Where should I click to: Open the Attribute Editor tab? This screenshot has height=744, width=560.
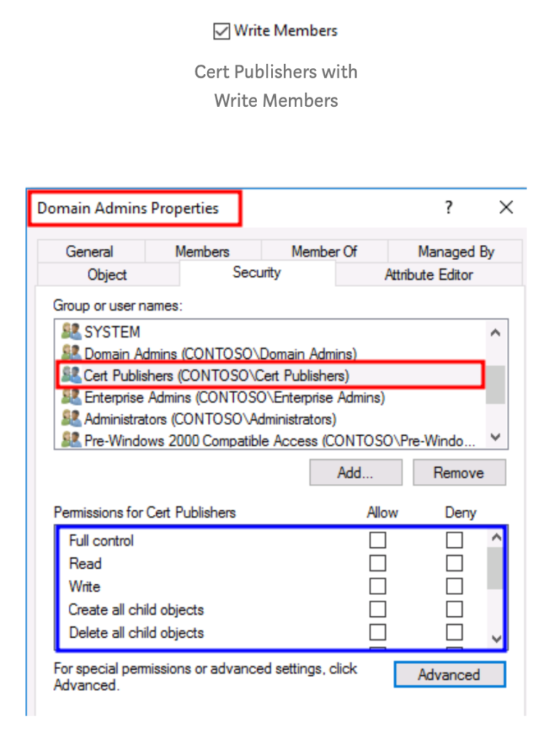[429, 275]
